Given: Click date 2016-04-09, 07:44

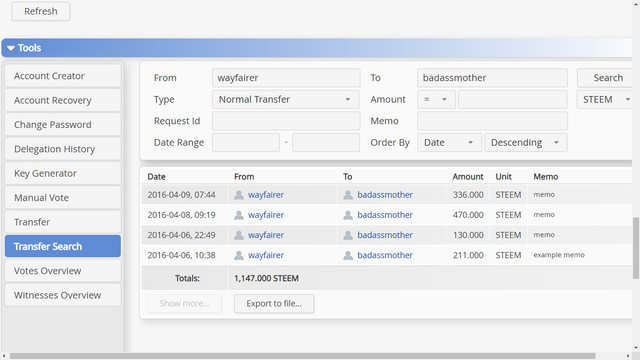Looking at the screenshot, I should (x=181, y=195).
